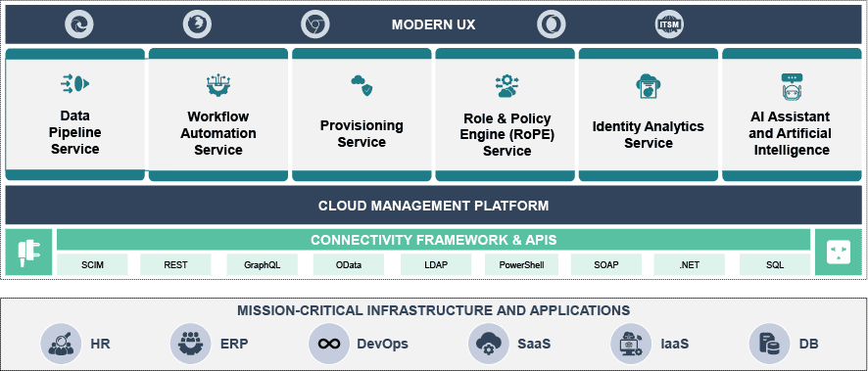Select the OData protocol box
868x371 pixels.
[x=349, y=265]
